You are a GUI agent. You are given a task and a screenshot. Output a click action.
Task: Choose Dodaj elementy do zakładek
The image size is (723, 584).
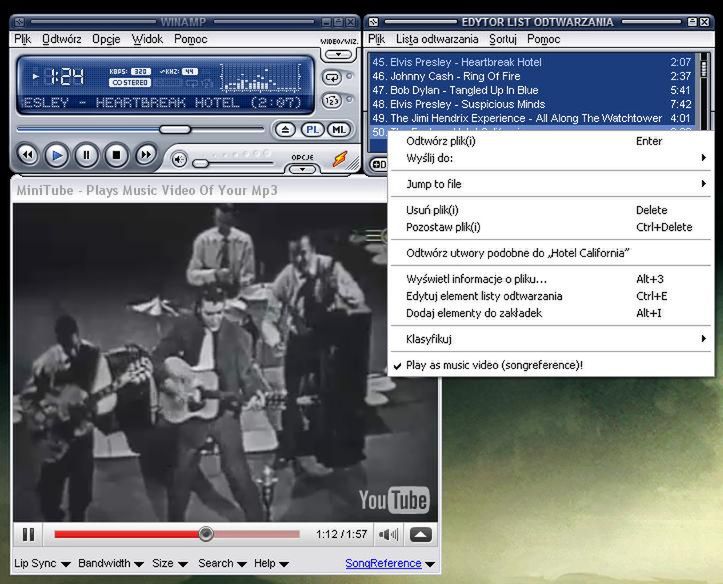pos(550,313)
